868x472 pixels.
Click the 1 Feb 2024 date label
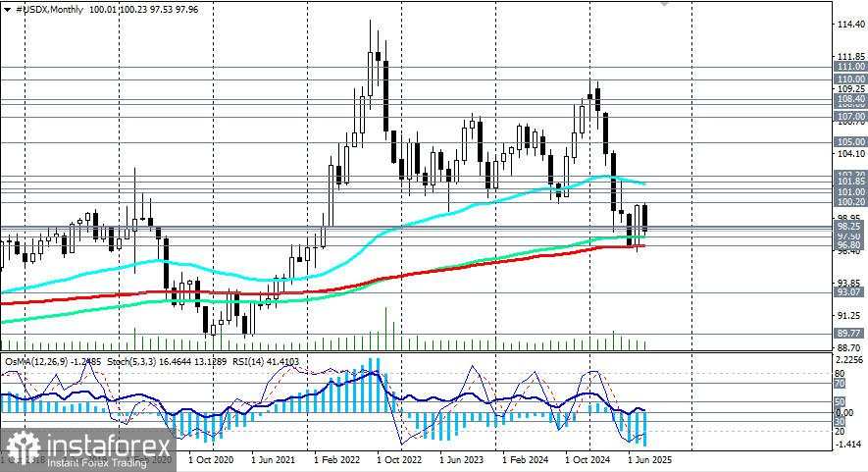point(526,460)
